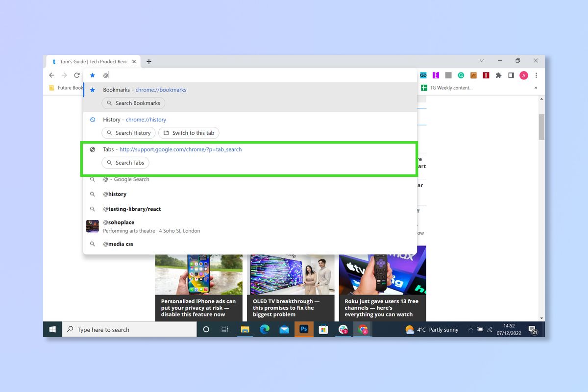Open the red Instapaper extension icon

486,75
